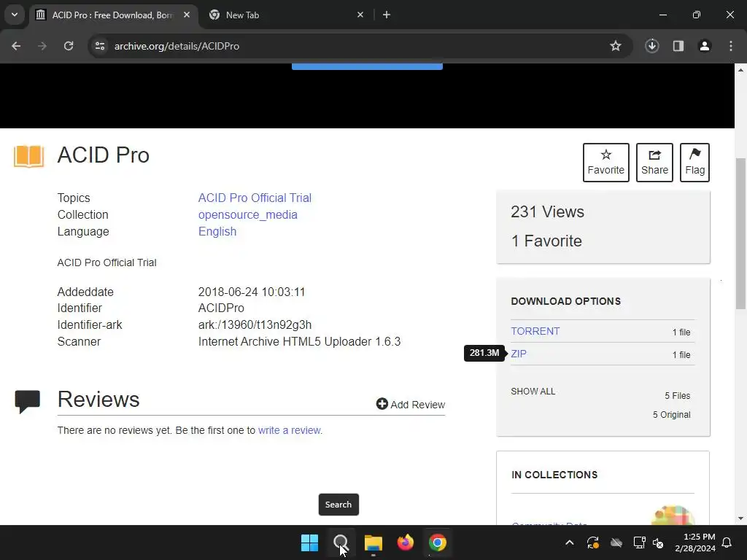Viewport: 747px width, 560px height.
Task: Click the forward navigation arrow
Action: click(42, 46)
